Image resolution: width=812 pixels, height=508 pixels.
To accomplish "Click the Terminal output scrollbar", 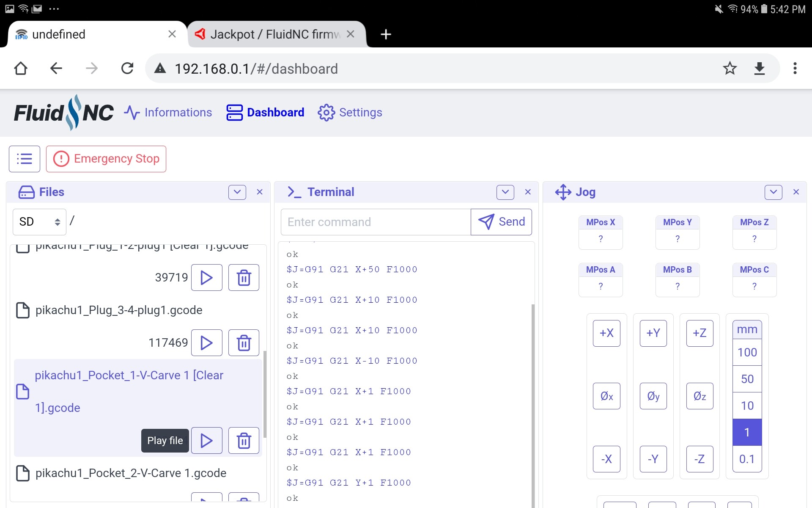I will click(x=533, y=406).
